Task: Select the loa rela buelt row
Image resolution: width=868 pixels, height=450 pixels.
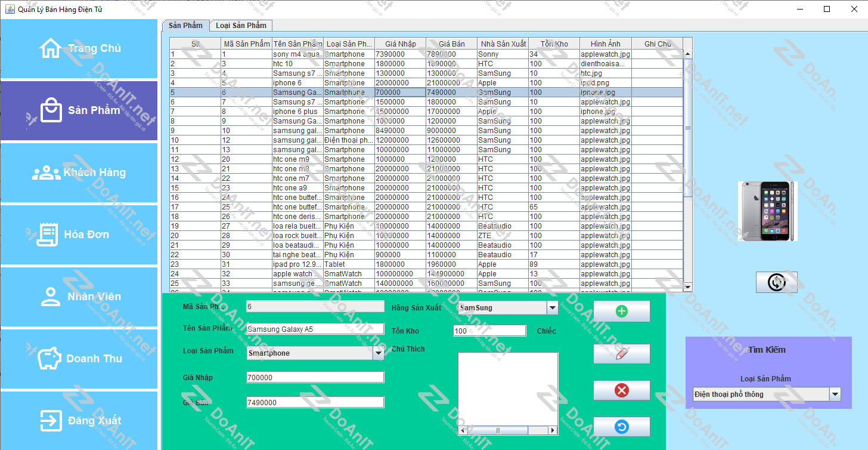Action: 426,226
